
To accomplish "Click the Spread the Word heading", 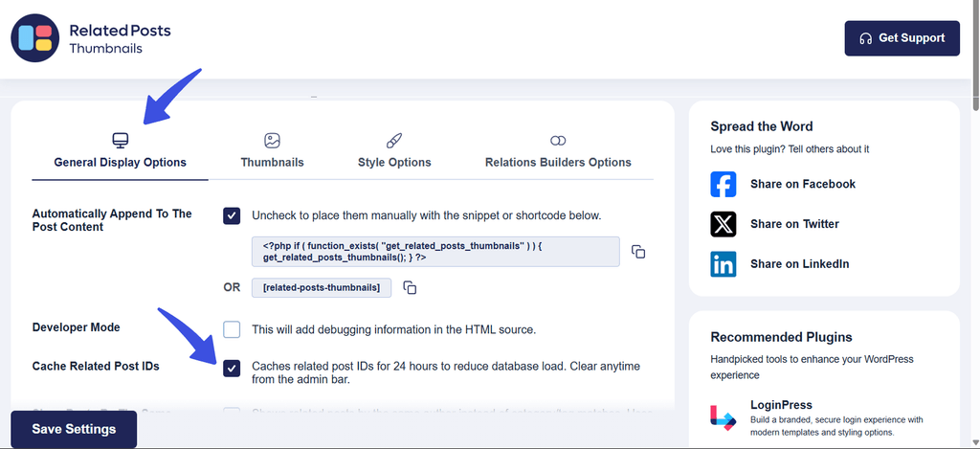I will click(x=761, y=126).
